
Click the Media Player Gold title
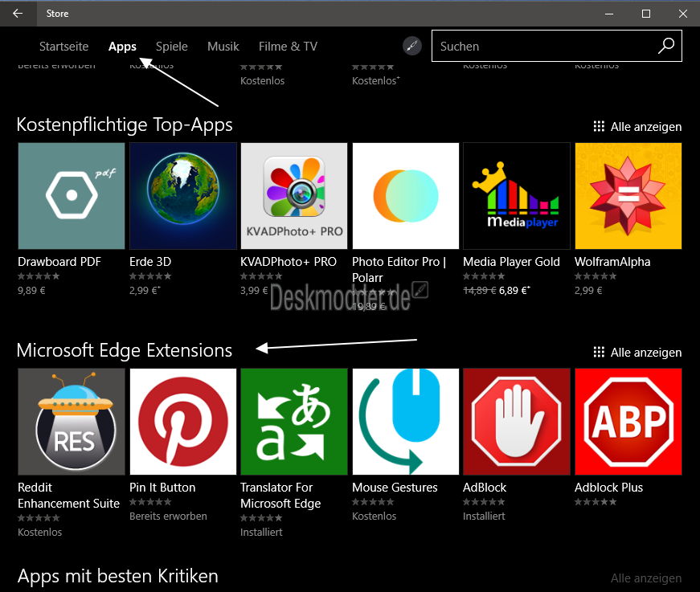click(x=511, y=261)
